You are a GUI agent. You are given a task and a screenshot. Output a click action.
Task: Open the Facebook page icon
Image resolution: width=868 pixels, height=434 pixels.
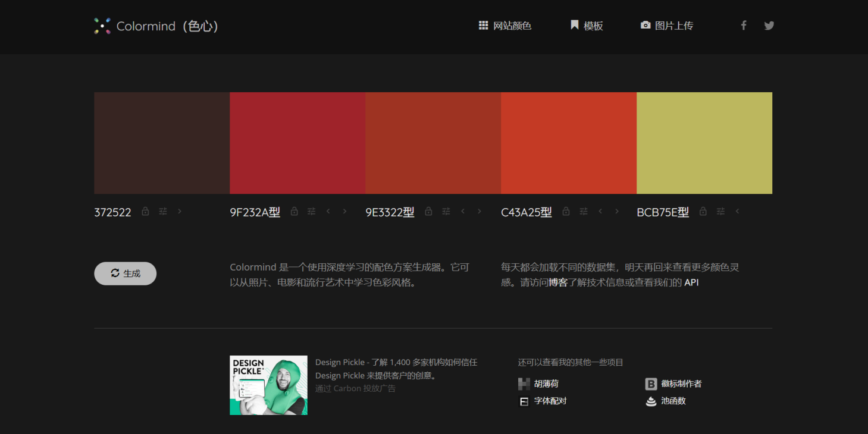(744, 25)
